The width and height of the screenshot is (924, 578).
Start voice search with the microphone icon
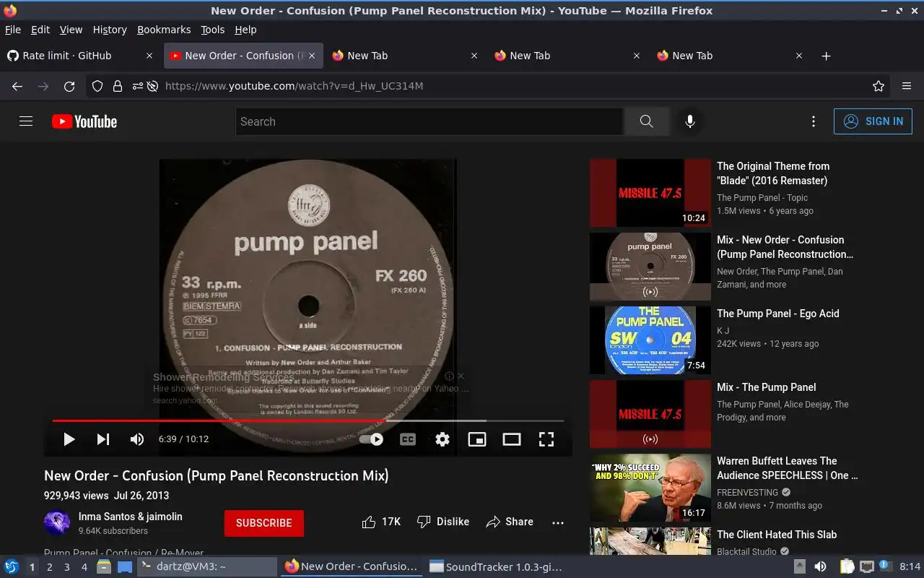point(690,121)
